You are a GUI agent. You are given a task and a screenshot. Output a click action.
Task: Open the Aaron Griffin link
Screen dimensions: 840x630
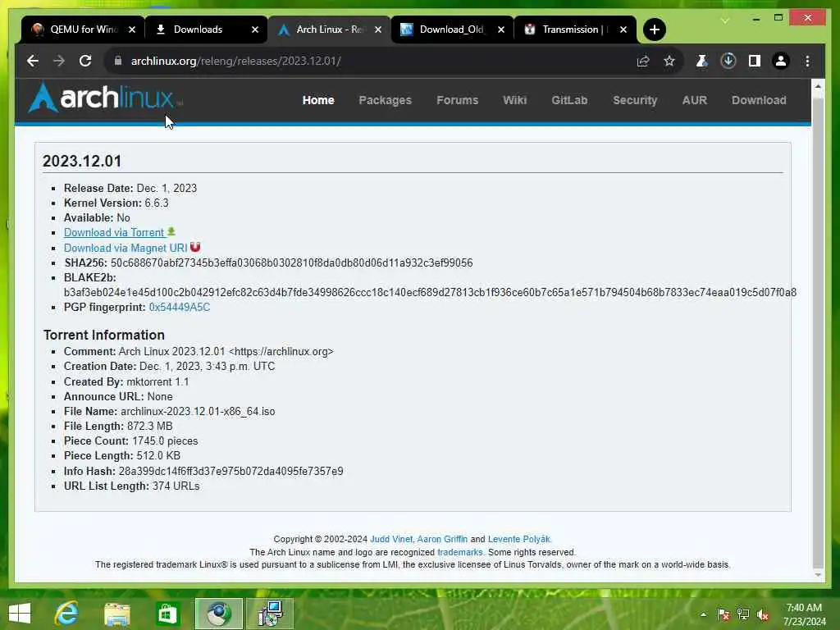442,539
